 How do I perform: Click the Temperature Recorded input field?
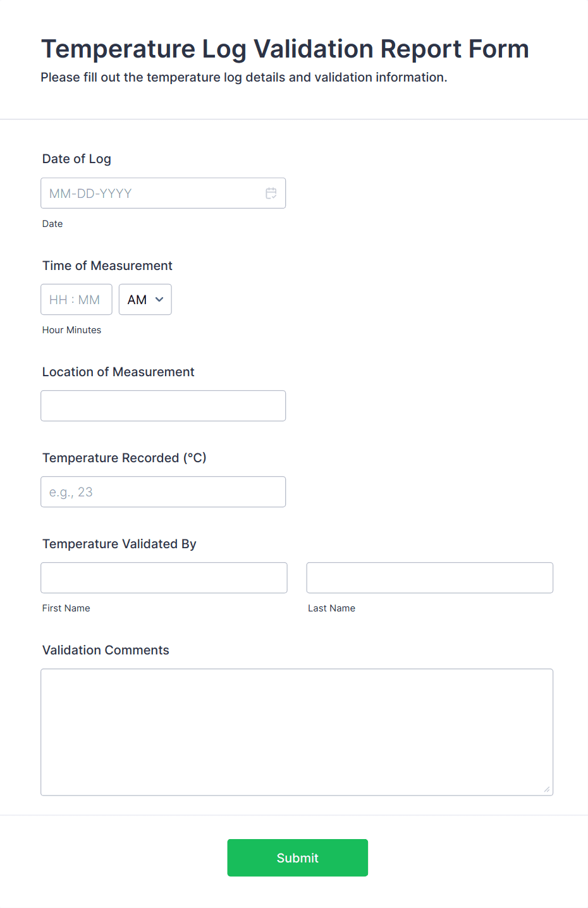[x=163, y=492]
